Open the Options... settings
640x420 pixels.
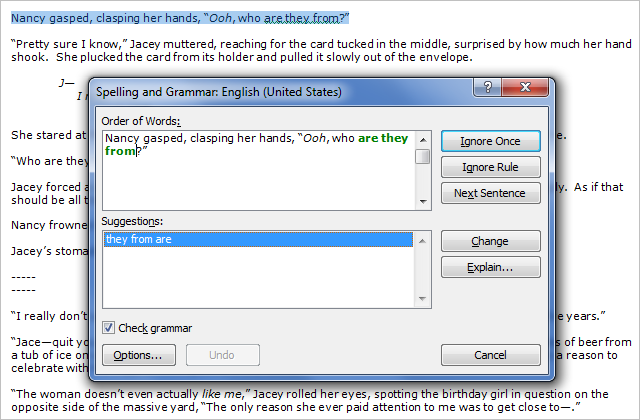pyautogui.click(x=139, y=355)
